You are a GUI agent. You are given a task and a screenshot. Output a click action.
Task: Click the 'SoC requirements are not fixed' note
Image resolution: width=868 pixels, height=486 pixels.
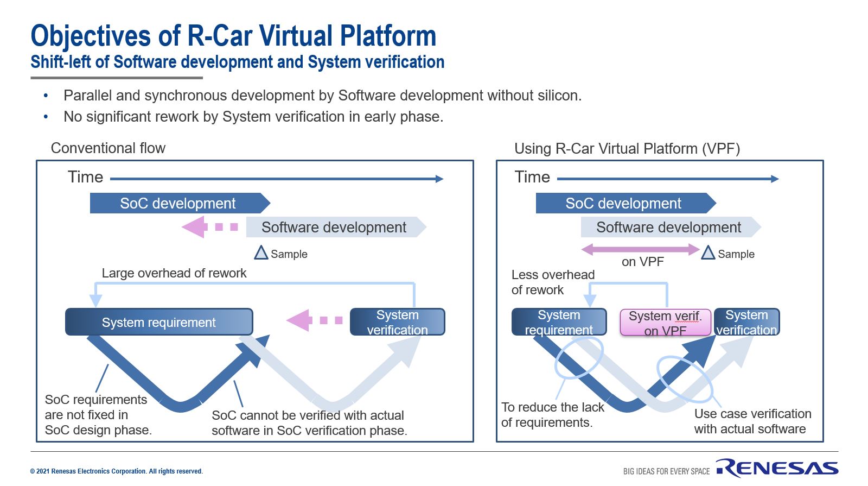(98, 415)
